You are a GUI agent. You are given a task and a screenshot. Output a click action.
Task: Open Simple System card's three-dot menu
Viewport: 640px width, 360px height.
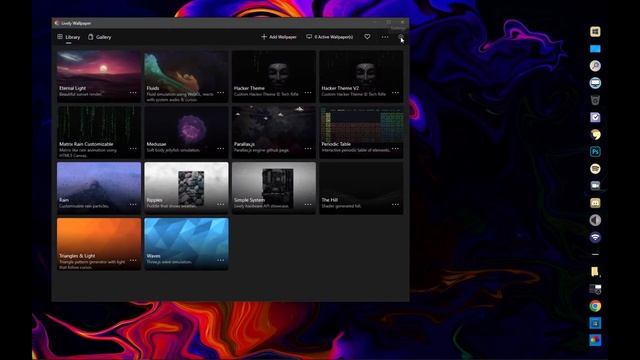pos(308,204)
